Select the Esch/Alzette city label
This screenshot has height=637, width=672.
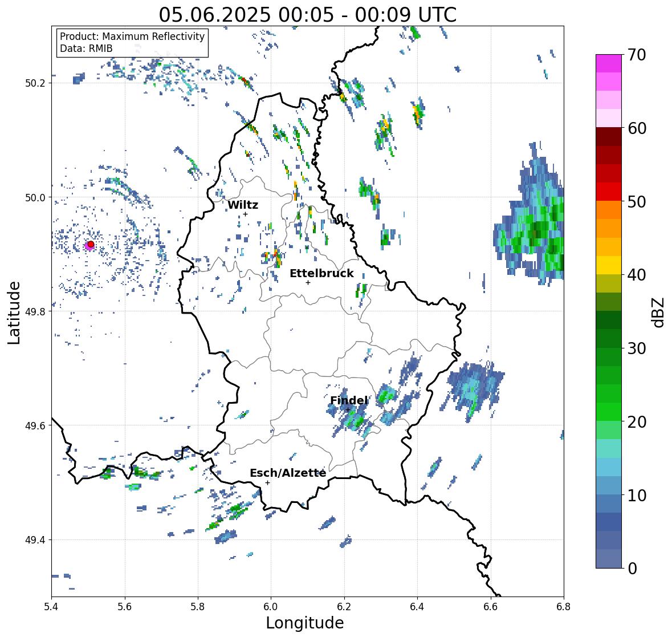pos(288,473)
